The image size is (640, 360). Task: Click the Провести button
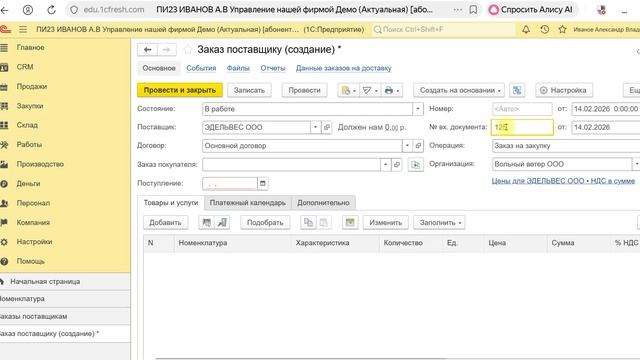click(304, 90)
